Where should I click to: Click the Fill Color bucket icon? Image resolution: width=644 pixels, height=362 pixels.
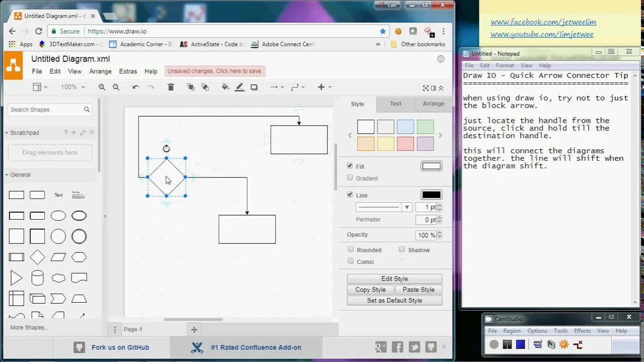coord(224,87)
